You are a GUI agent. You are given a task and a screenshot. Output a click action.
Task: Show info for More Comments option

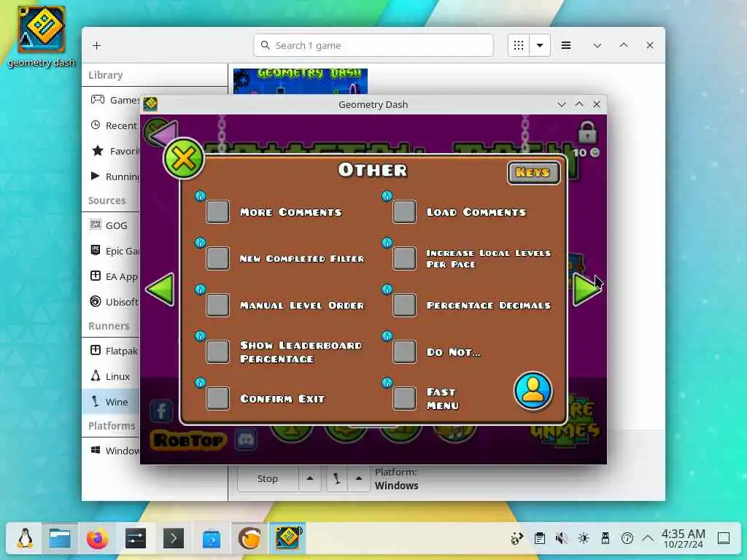tap(200, 195)
